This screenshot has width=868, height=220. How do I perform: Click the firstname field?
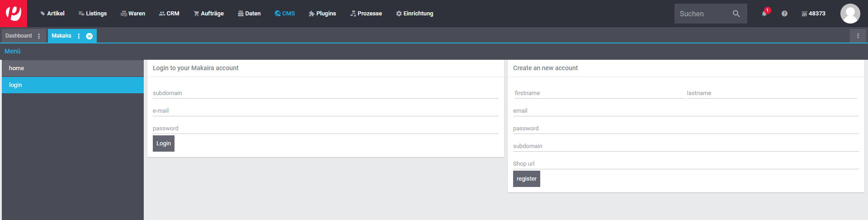click(x=599, y=93)
